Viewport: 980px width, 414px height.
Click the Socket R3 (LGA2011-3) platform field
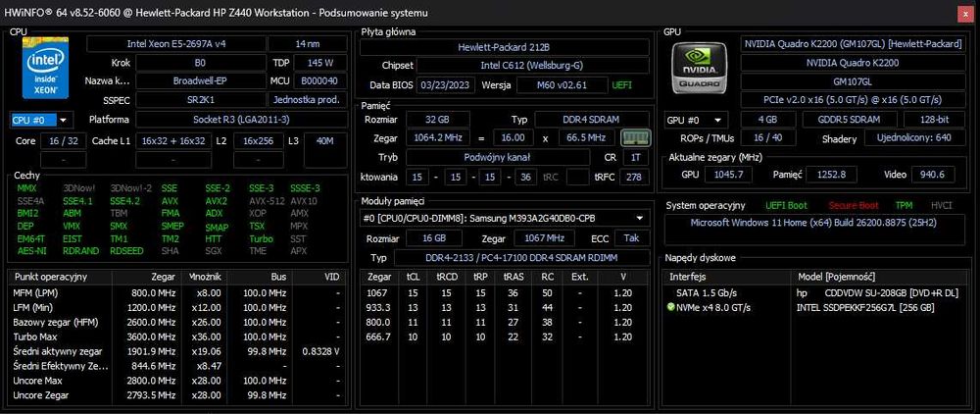click(x=241, y=120)
